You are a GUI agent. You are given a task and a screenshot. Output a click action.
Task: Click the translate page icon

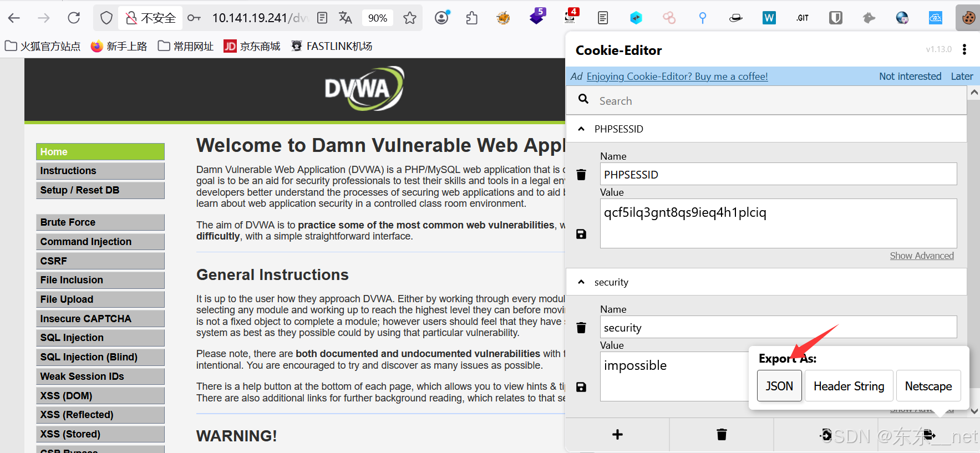[346, 18]
